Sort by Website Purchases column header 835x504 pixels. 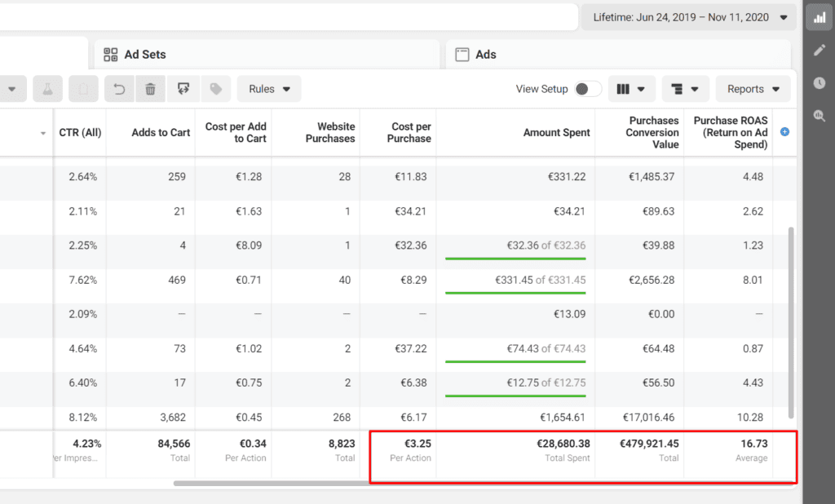tap(330, 133)
